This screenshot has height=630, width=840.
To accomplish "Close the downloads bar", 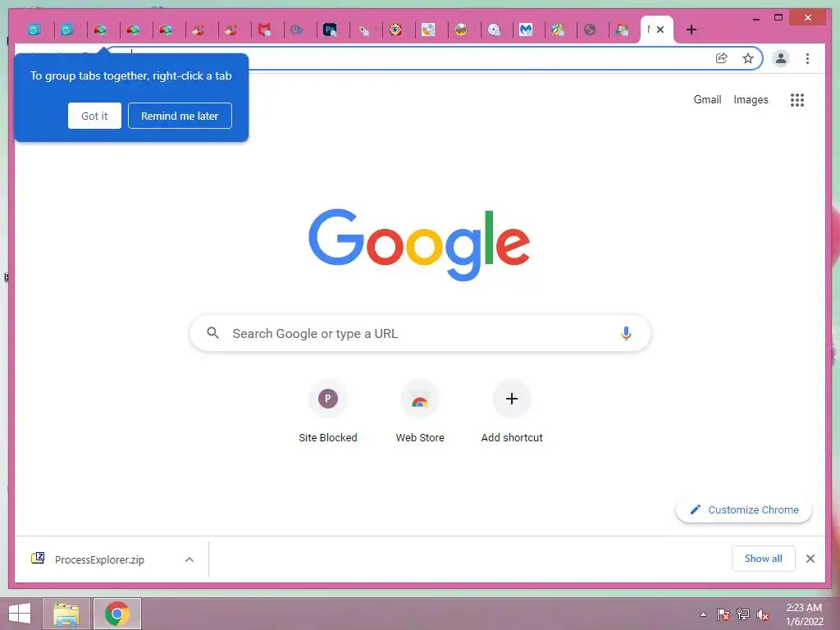I will point(810,559).
